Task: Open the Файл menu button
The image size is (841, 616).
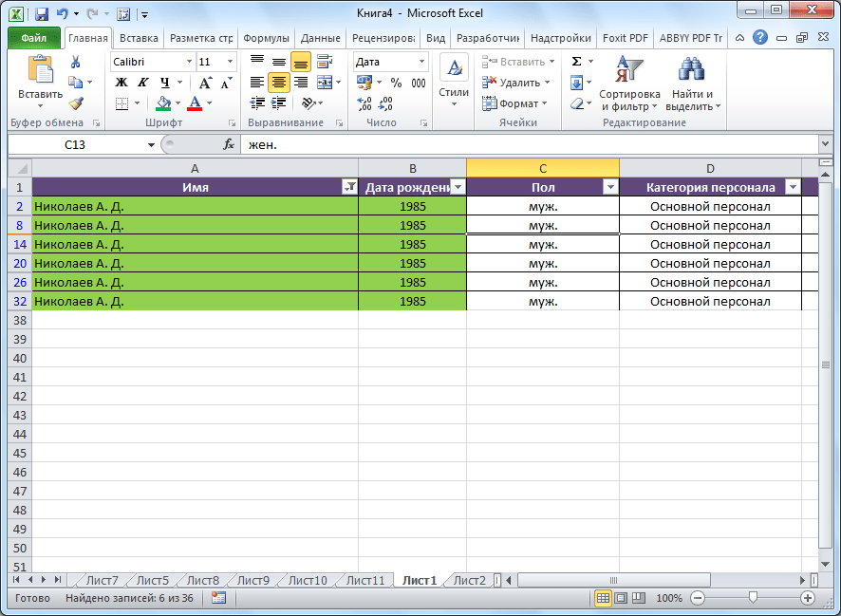Action: pyautogui.click(x=34, y=38)
